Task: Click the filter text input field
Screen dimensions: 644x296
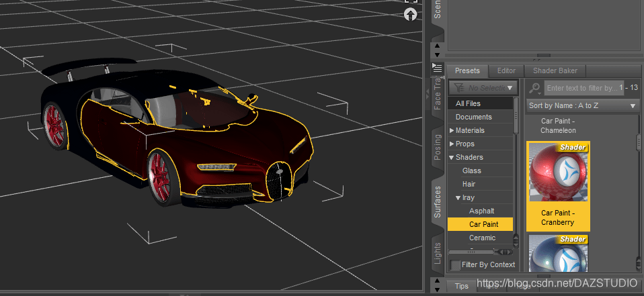Action: [x=583, y=88]
